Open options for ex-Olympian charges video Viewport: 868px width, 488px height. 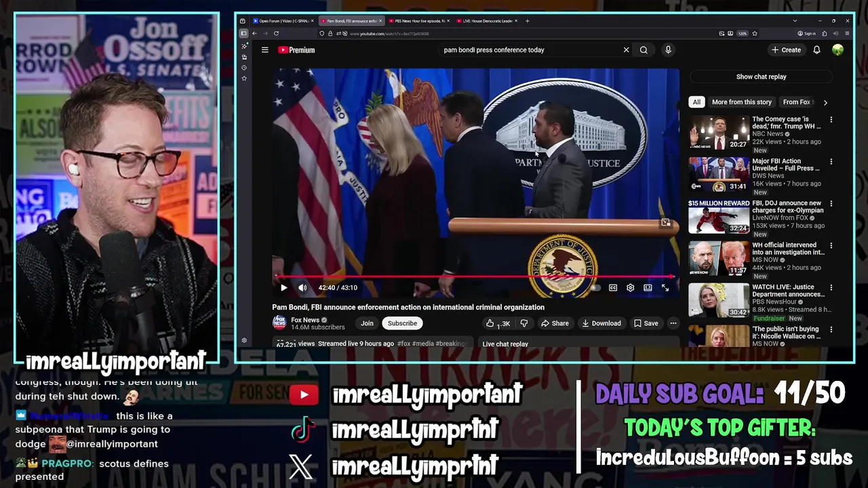point(831,204)
